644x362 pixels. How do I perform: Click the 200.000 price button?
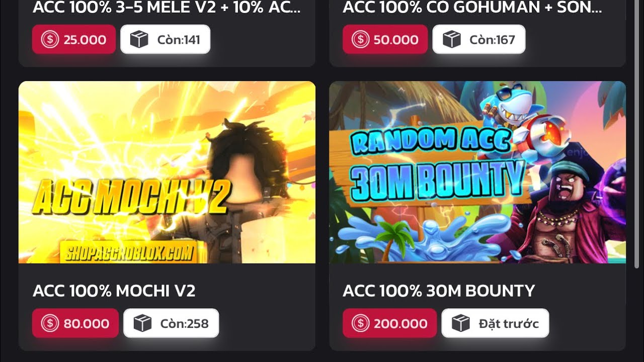390,323
